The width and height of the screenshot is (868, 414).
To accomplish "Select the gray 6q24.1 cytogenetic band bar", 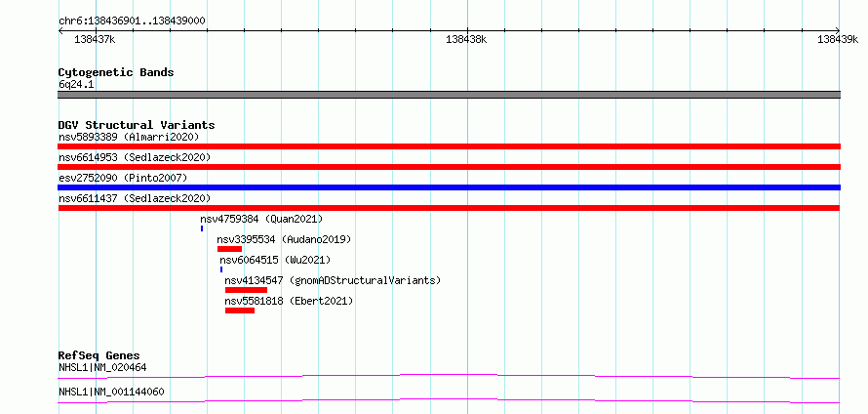I will point(449,95).
